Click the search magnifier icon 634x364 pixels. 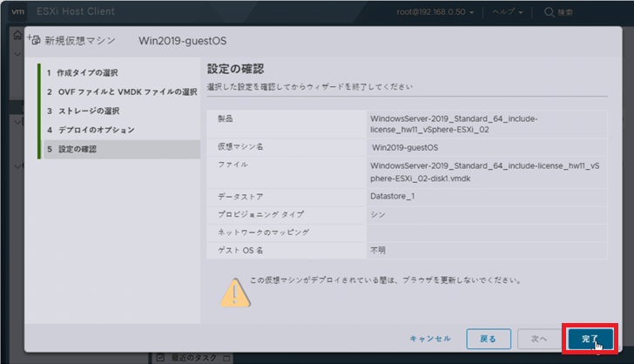549,12
